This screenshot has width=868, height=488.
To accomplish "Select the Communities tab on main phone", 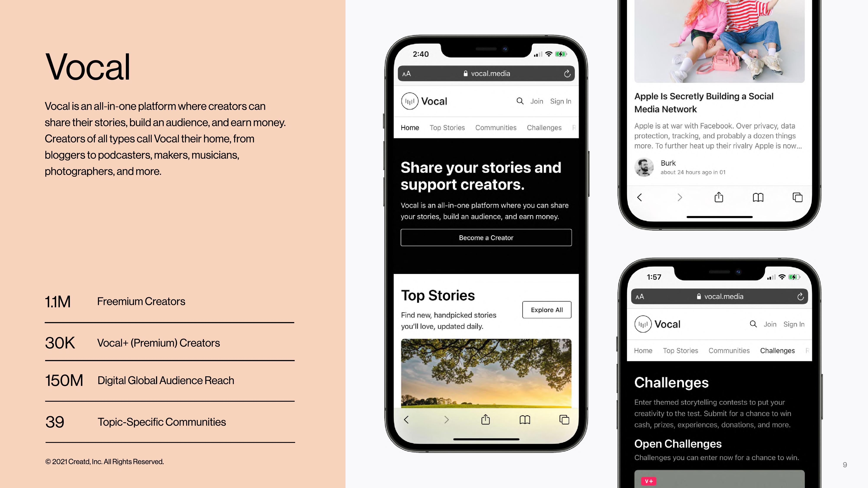I will click(x=495, y=128).
